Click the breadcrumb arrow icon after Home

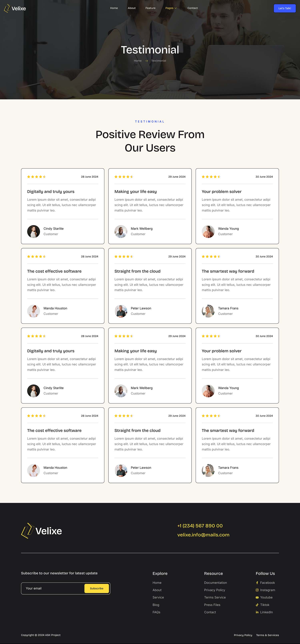[x=147, y=61]
